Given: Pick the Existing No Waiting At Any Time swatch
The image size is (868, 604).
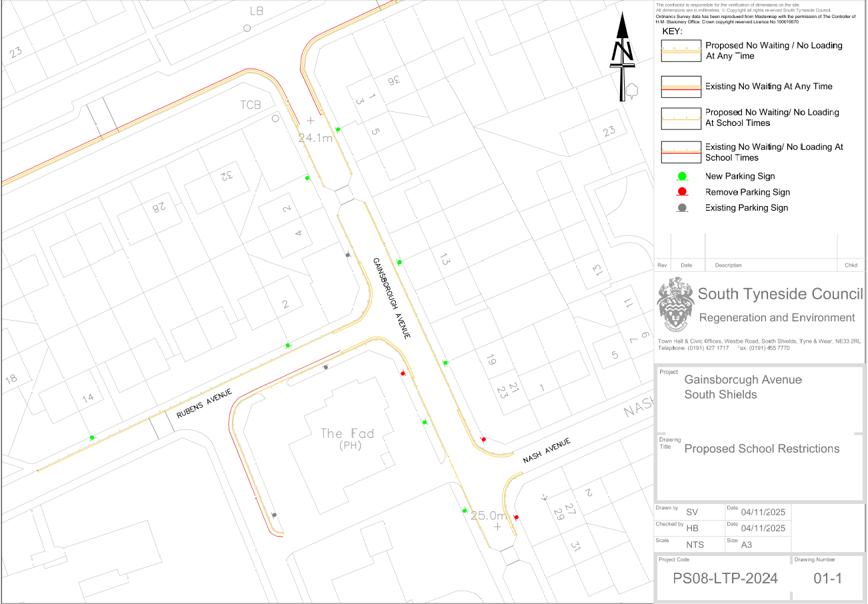Looking at the screenshot, I should point(681,87).
